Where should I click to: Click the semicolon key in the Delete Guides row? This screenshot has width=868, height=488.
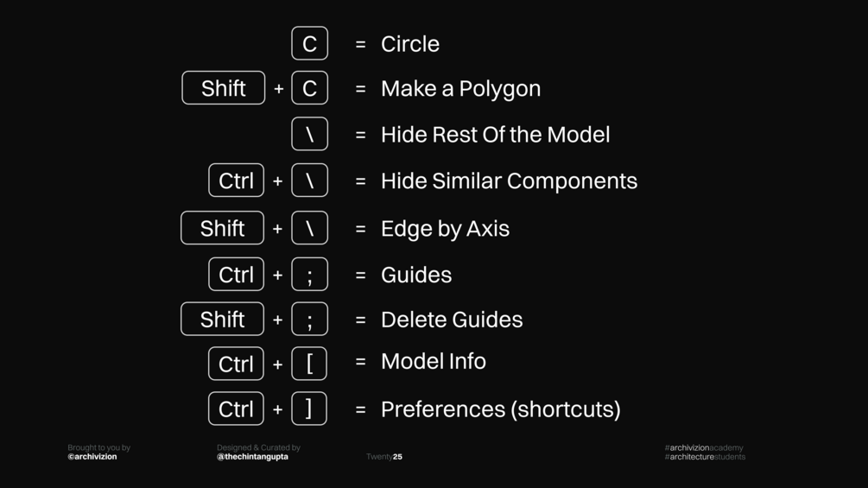tap(309, 320)
